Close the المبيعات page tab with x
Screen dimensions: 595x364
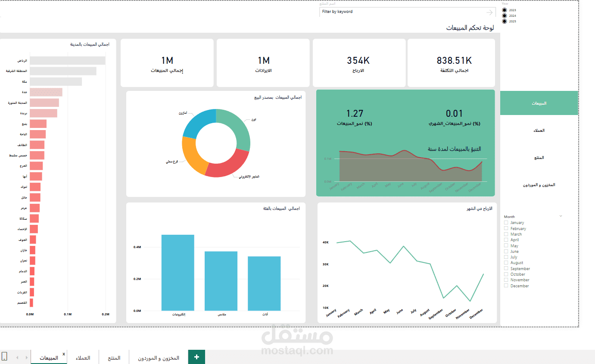click(x=64, y=354)
